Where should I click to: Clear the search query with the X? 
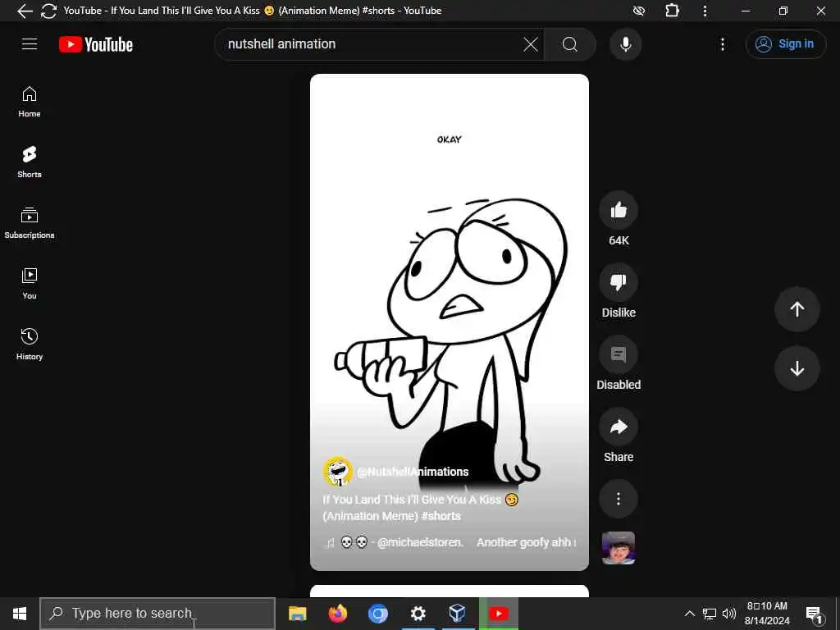coord(531,44)
